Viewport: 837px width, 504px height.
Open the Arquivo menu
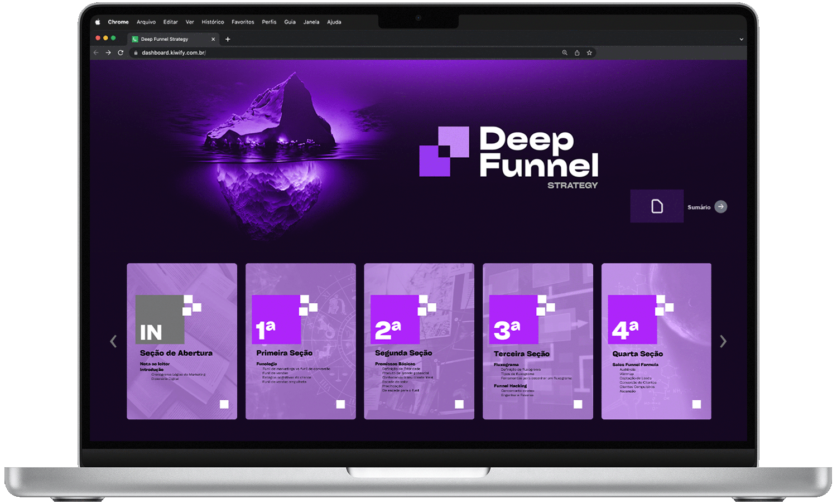tap(146, 22)
